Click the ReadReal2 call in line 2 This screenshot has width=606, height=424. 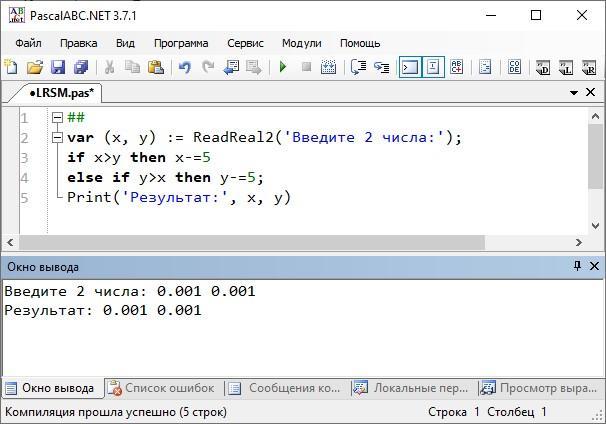(x=233, y=137)
